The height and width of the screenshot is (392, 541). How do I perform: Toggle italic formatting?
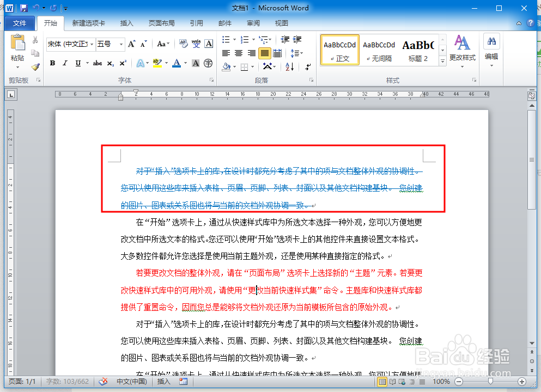(x=64, y=63)
